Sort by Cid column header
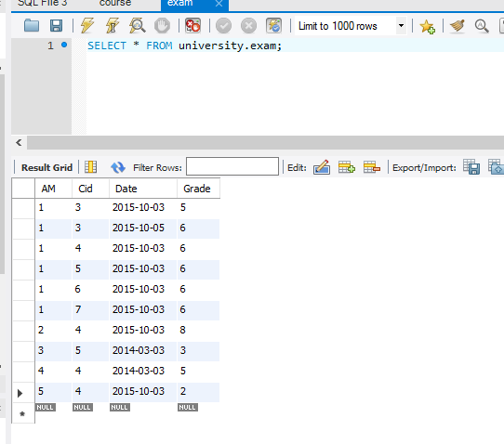 90,189
